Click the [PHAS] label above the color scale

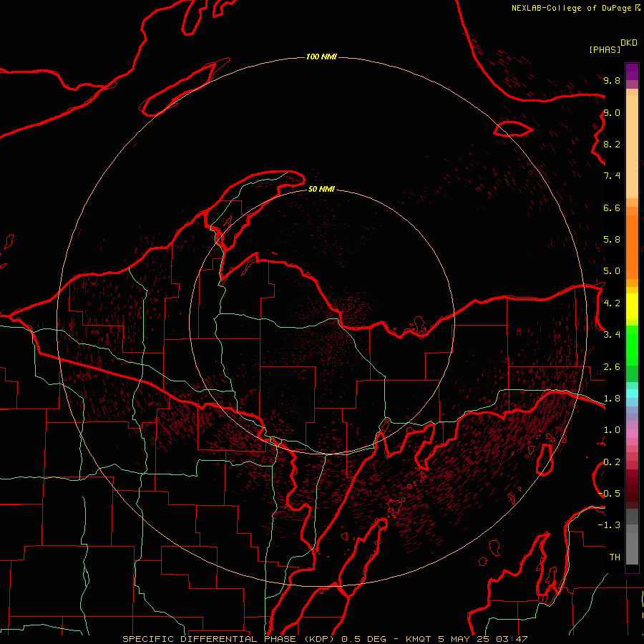(605, 49)
